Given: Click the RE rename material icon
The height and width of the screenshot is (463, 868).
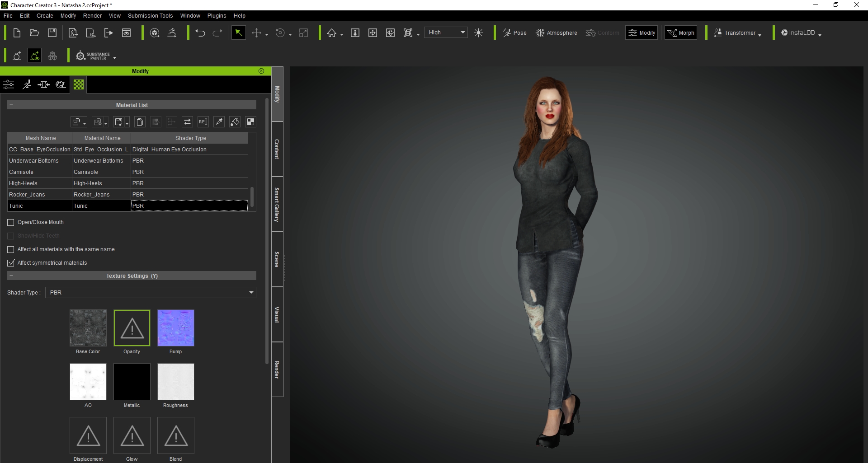Looking at the screenshot, I should (x=203, y=122).
